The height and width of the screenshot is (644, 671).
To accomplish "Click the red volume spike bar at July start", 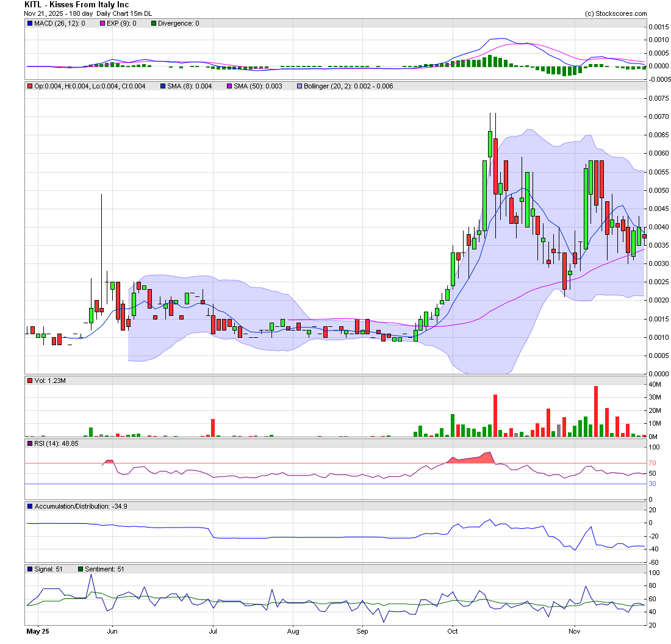I will click(213, 428).
